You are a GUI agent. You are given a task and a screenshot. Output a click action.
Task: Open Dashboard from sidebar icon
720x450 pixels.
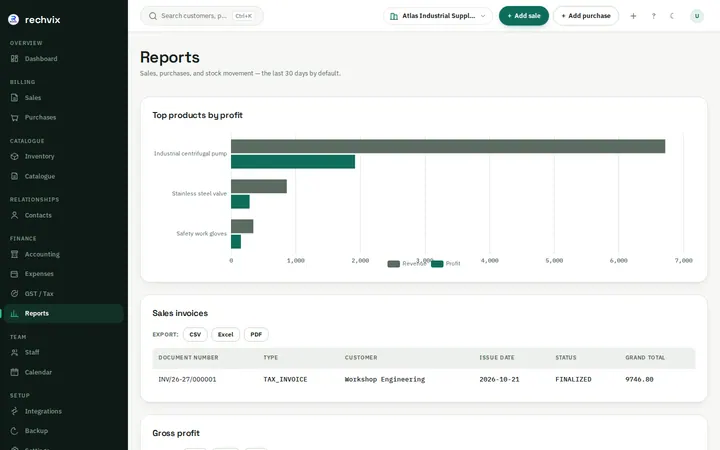pos(15,58)
